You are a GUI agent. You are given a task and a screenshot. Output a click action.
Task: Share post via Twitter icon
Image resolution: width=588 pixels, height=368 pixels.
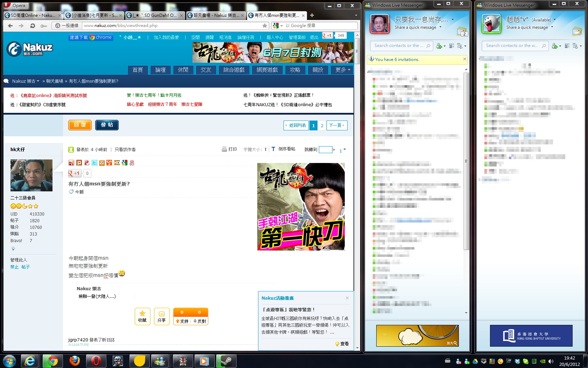click(94, 163)
